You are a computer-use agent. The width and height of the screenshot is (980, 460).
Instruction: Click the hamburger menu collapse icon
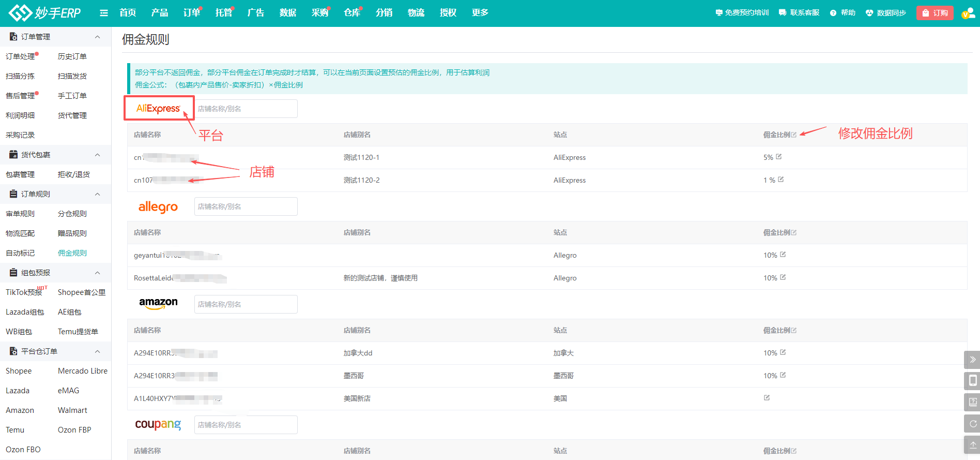click(x=104, y=13)
